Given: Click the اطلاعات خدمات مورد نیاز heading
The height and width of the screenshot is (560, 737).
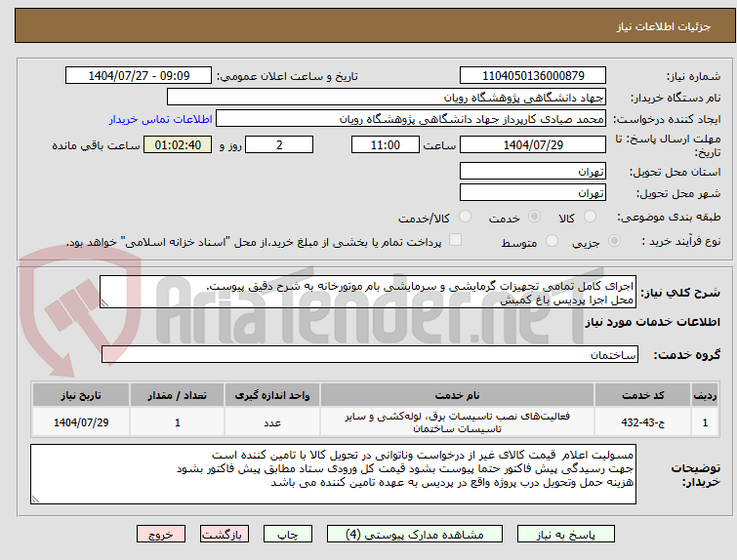Looking at the screenshot, I should coord(652,322).
